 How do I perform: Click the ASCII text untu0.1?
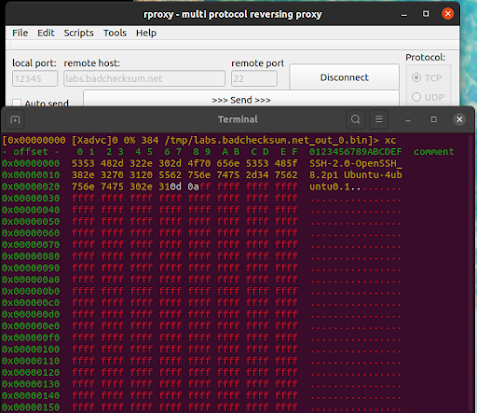point(330,187)
